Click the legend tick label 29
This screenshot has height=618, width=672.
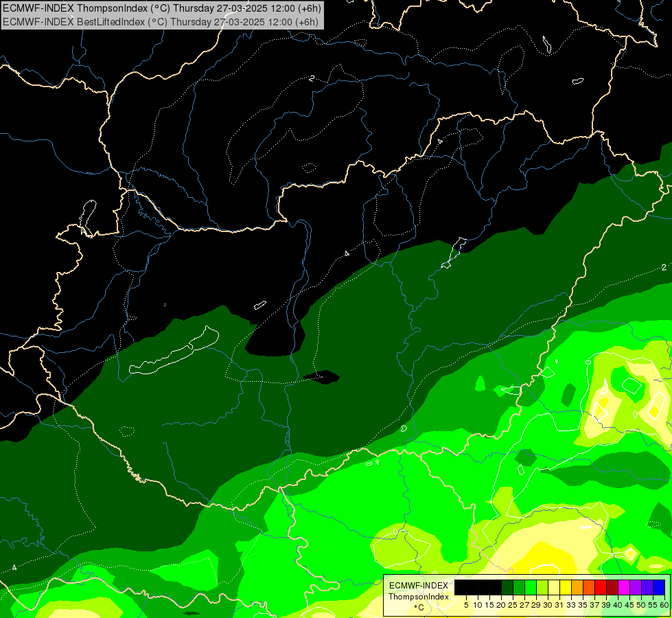click(x=536, y=605)
